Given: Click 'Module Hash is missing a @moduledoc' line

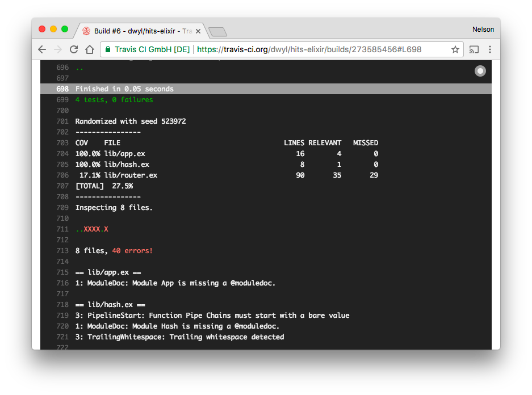Looking at the screenshot, I should (178, 326).
